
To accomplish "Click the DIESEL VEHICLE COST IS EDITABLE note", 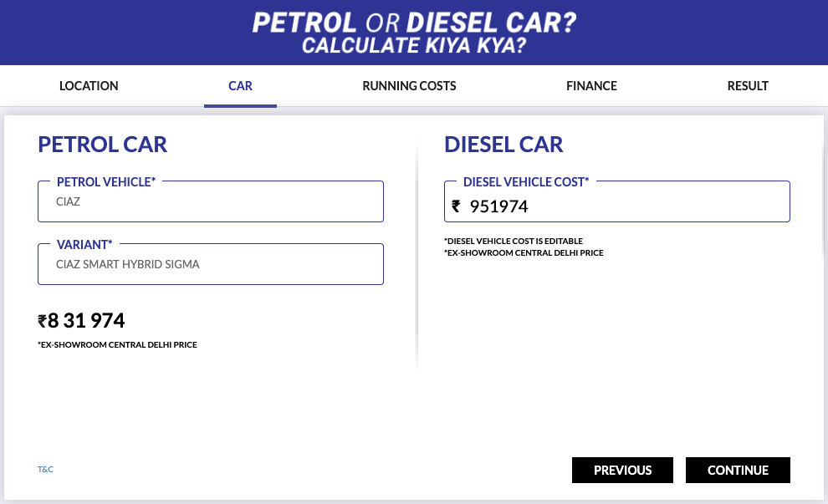I will click(513, 241).
